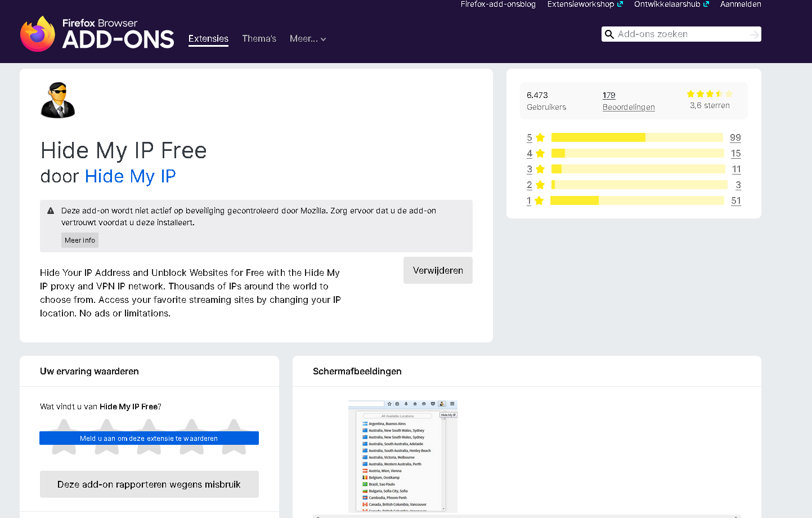Open the Hide My IP author link
Viewport: 812px width, 518px height.
point(130,176)
